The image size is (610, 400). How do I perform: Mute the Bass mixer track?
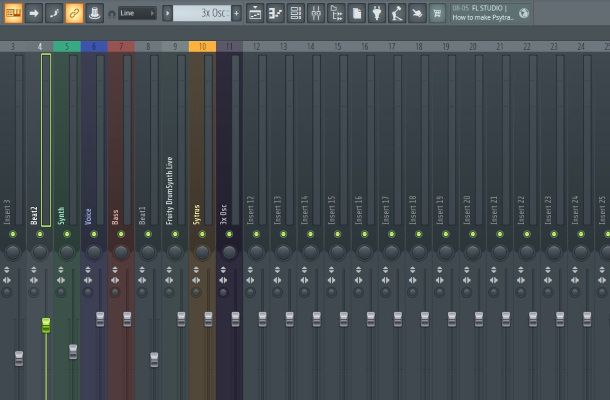pyautogui.click(x=121, y=234)
